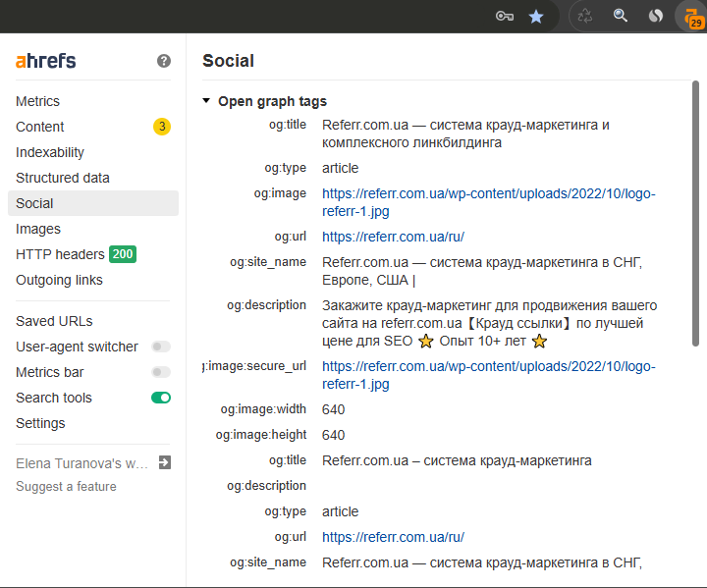
Task: Click the bookmark star icon
Action: tap(536, 16)
